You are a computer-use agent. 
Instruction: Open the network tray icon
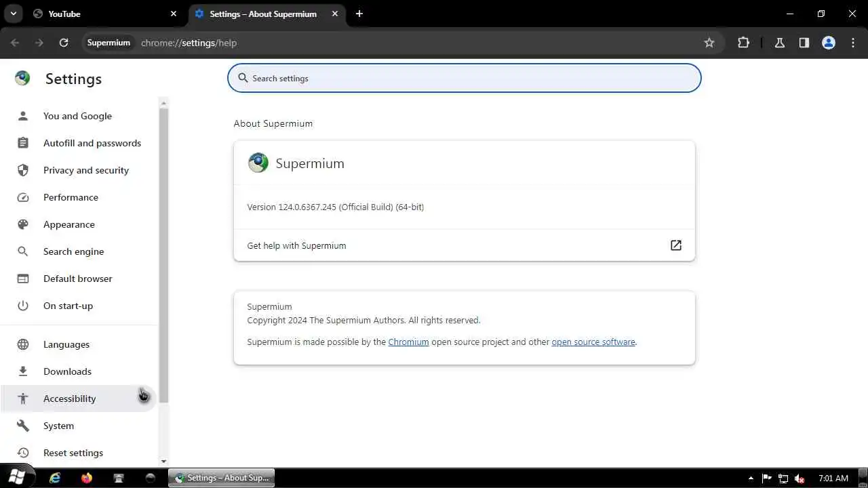tap(783, 478)
